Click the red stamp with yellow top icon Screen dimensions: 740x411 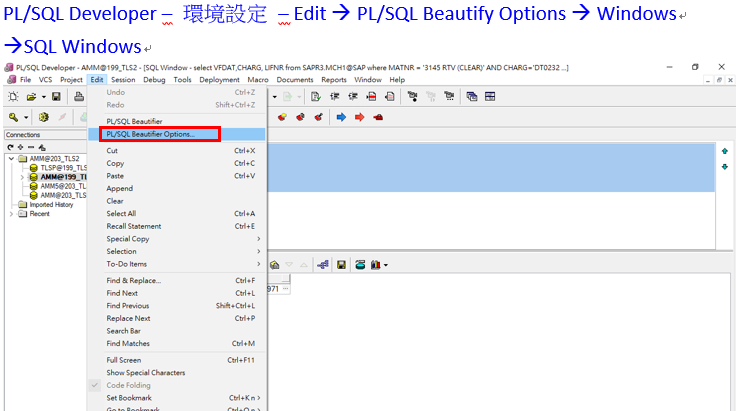click(282, 117)
